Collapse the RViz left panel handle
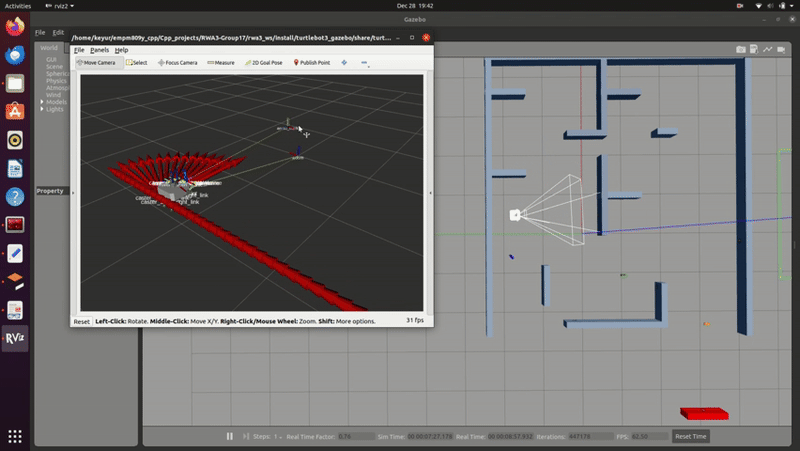The width and height of the screenshot is (800, 451). pos(73,193)
